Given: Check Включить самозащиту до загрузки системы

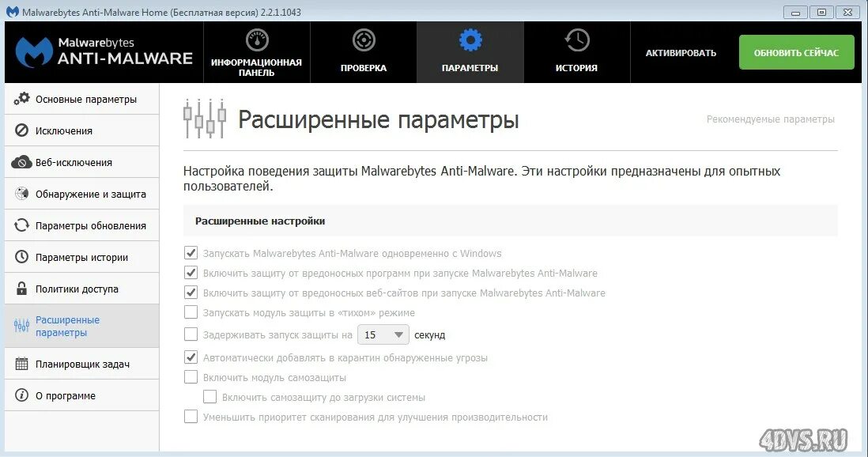Looking at the screenshot, I should 209,397.
